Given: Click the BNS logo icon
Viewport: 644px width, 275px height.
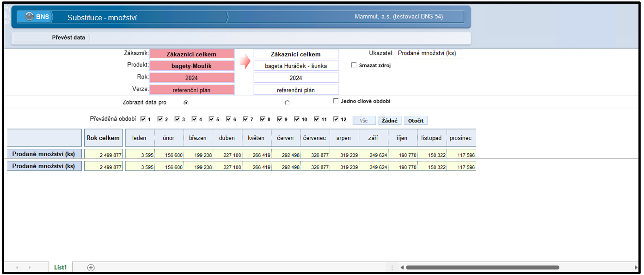Looking at the screenshot, I should [30, 17].
